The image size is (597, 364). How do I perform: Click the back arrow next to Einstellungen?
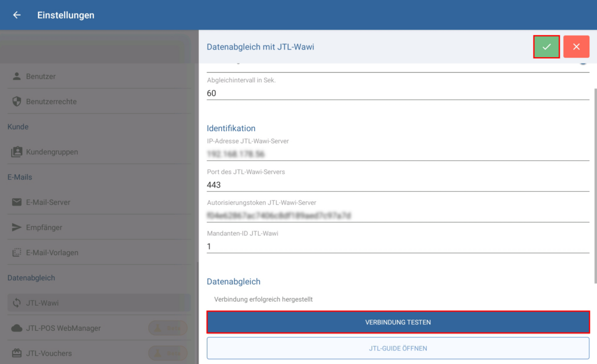tap(17, 15)
